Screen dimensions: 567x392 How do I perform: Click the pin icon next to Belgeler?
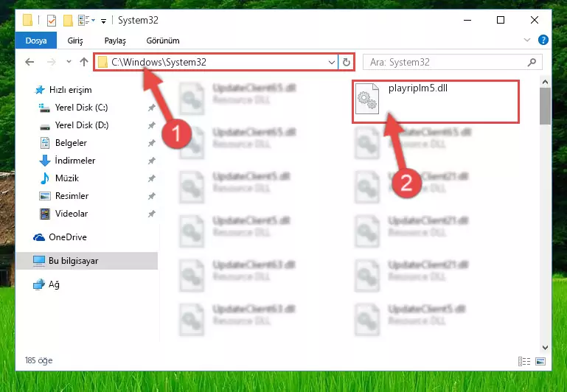pyautogui.click(x=151, y=143)
